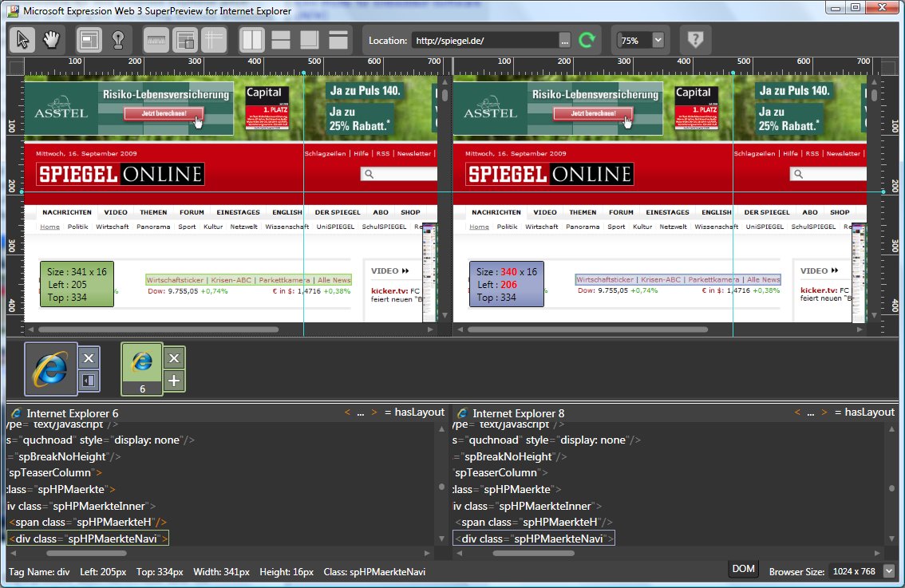Refresh the page with green arrow
Screen dimensions: 905x588
(x=587, y=40)
